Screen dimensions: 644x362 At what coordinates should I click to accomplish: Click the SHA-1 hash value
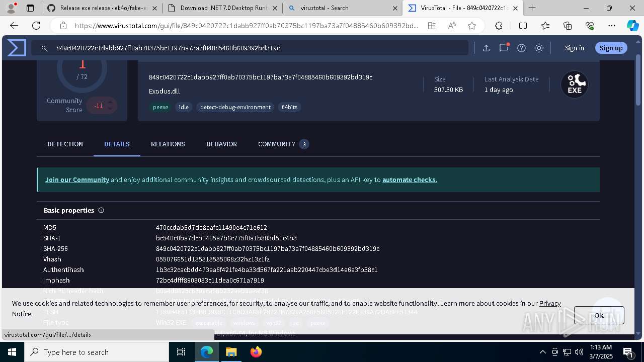(x=226, y=238)
